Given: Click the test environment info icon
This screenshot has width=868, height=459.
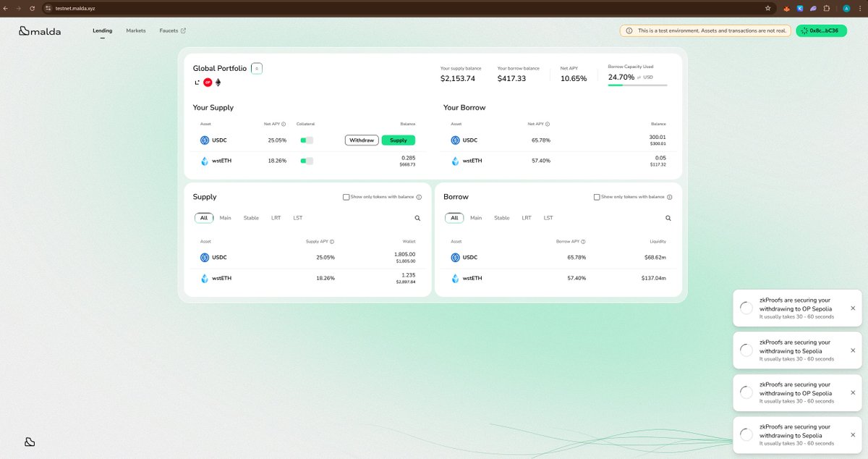Looking at the screenshot, I should 629,31.
